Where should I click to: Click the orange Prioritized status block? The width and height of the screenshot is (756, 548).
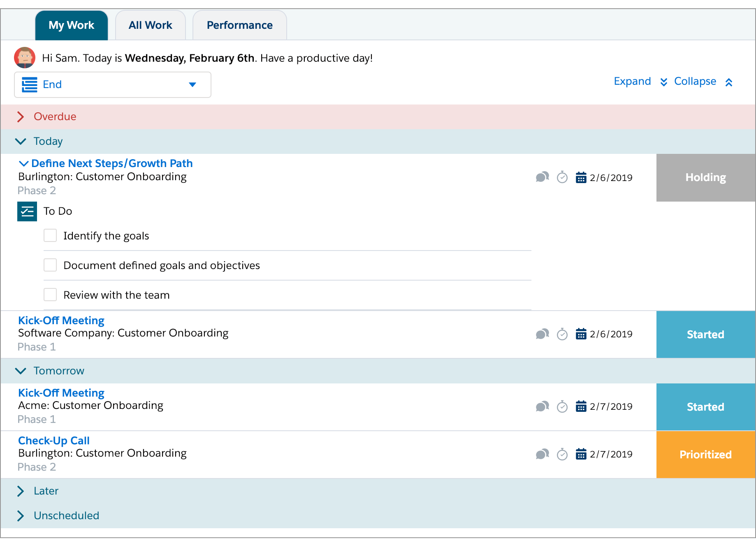(706, 455)
